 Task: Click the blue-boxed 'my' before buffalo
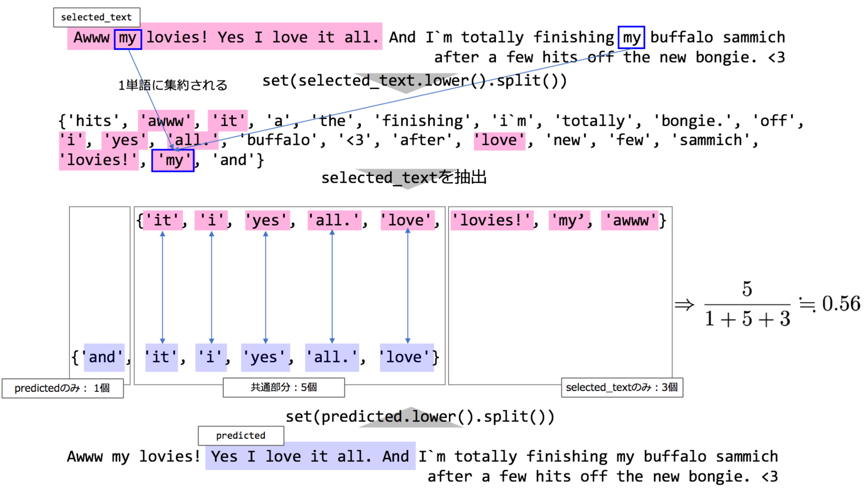(x=631, y=38)
